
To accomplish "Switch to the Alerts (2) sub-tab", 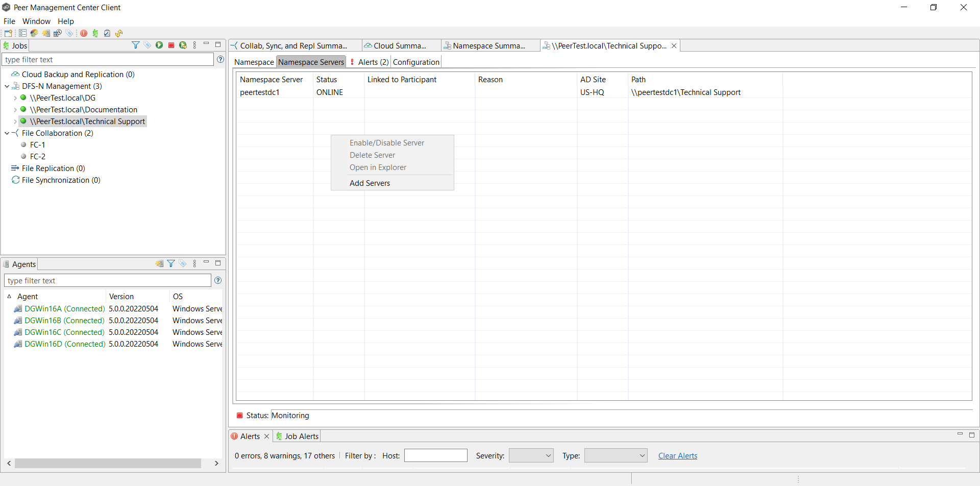I will coord(369,62).
